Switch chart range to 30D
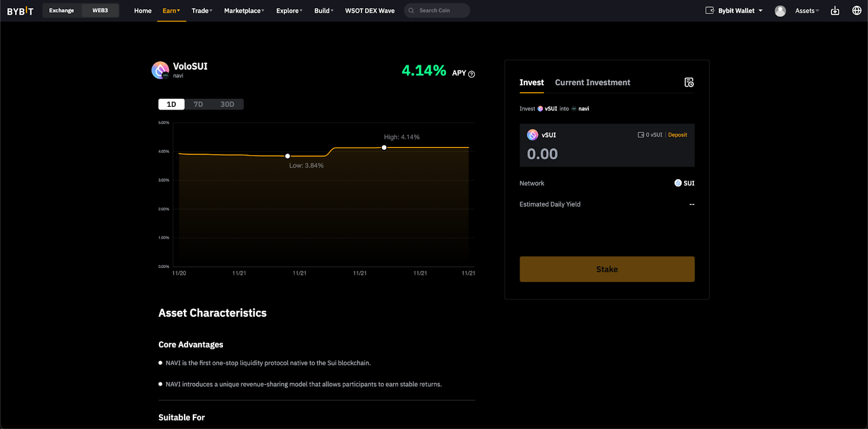Viewport: 868px width, 429px height. click(227, 104)
